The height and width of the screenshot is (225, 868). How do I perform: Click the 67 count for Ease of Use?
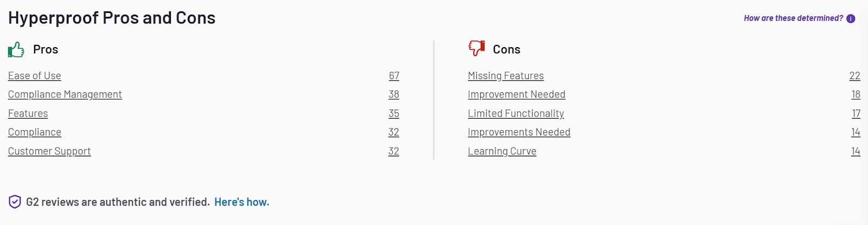pyautogui.click(x=394, y=76)
